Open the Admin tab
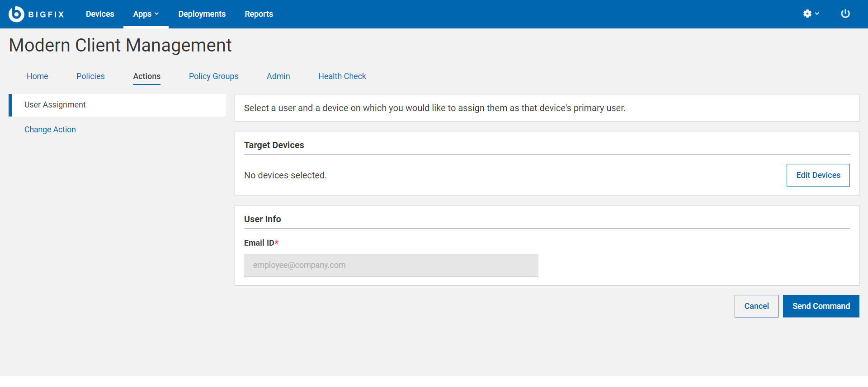868x387 pixels. (278, 76)
